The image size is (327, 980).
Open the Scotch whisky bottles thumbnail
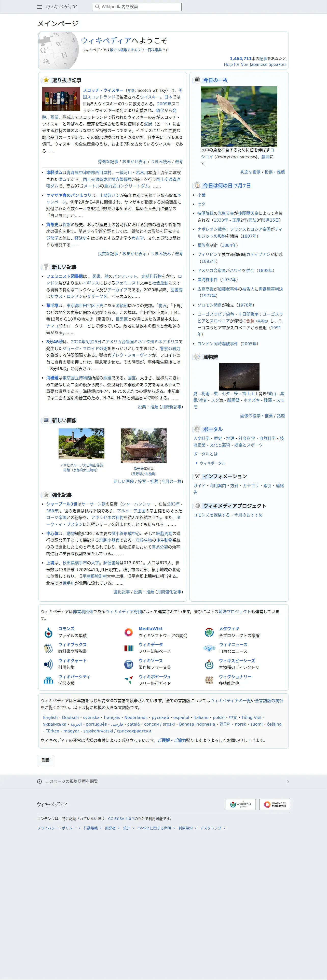(61, 98)
